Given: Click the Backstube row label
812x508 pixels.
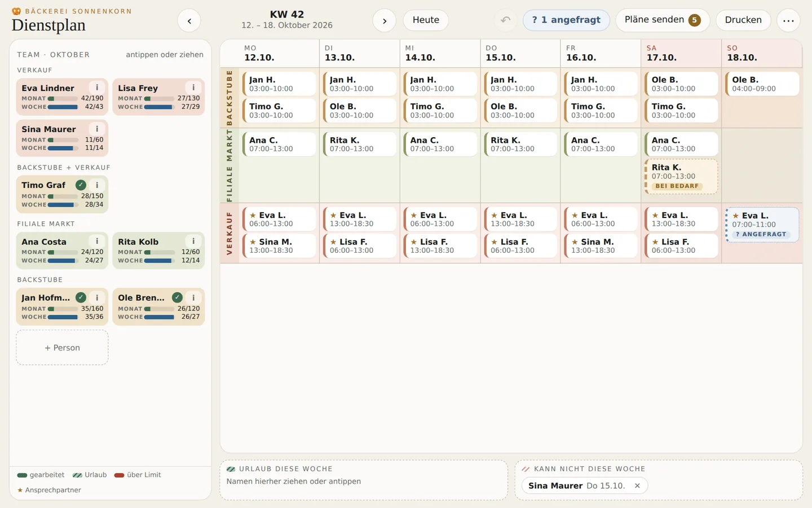Looking at the screenshot, I should [230, 98].
